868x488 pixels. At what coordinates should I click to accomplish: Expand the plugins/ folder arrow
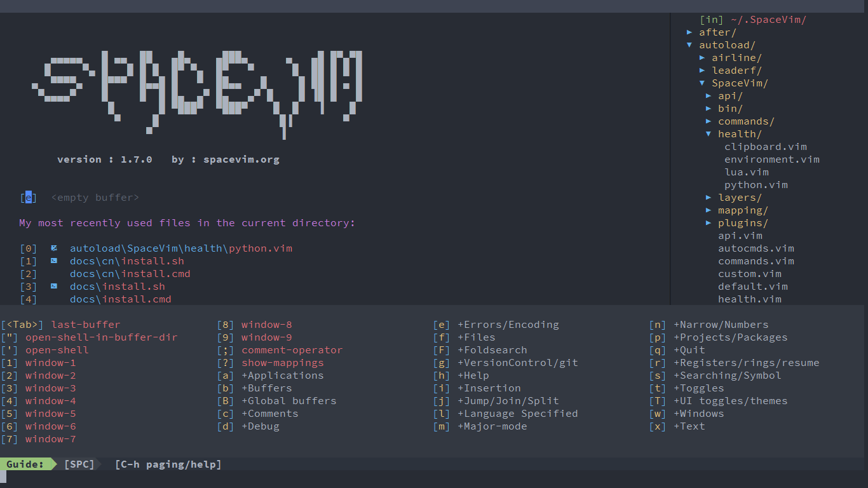pyautogui.click(x=709, y=223)
